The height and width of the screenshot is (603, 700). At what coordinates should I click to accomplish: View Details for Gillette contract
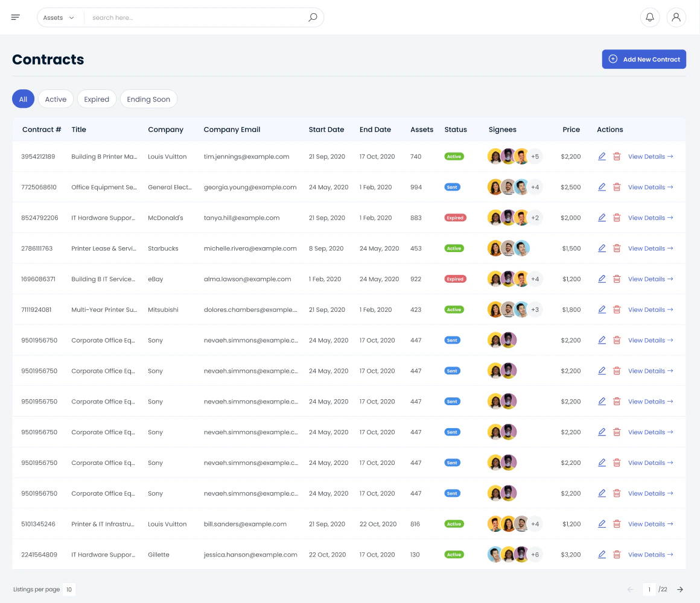651,555
